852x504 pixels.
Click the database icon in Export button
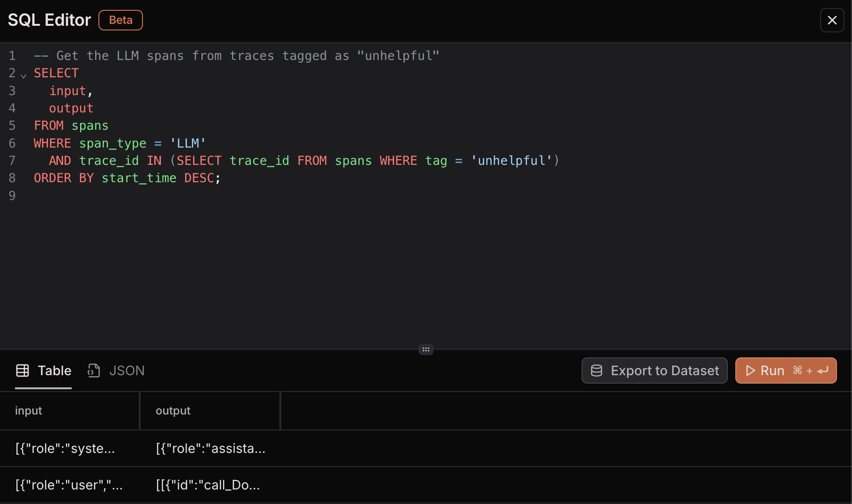(596, 371)
